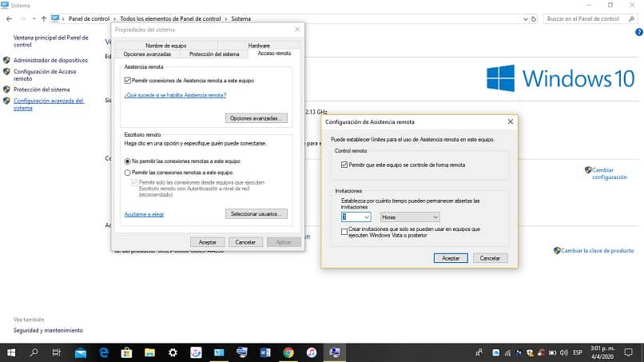
Task: Open iTunes from taskbar
Action: (312, 352)
